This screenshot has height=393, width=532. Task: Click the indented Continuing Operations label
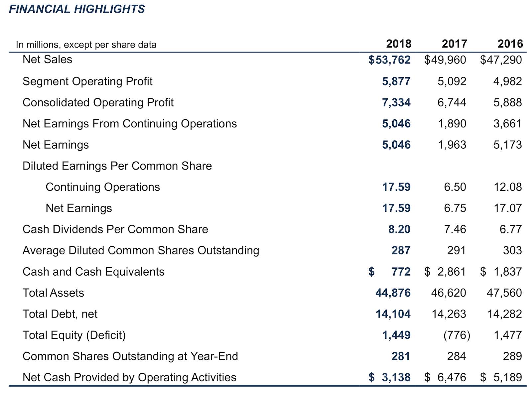pos(103,187)
